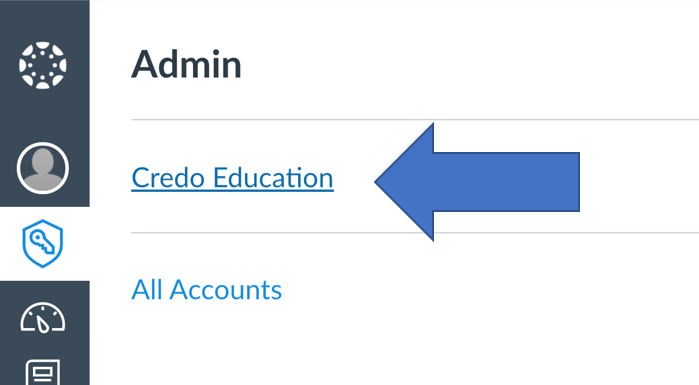Click the Admin heading text
This screenshot has height=385, width=699.
click(186, 65)
